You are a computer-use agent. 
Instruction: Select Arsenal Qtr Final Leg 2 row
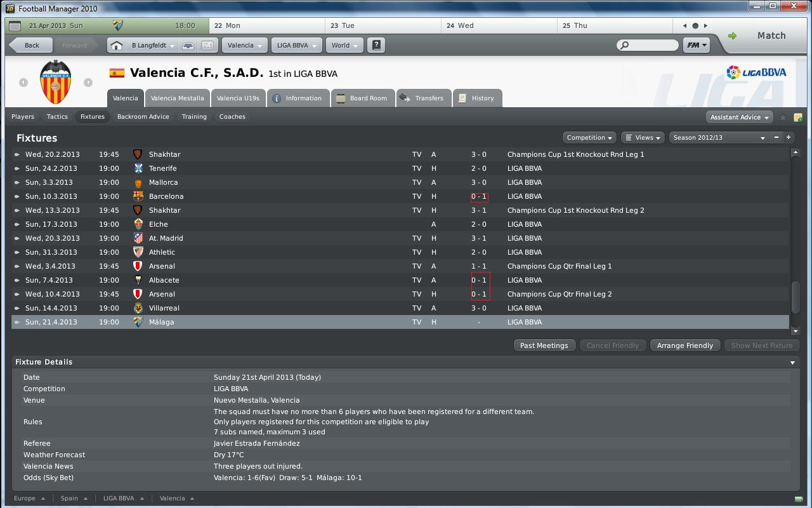click(400, 294)
